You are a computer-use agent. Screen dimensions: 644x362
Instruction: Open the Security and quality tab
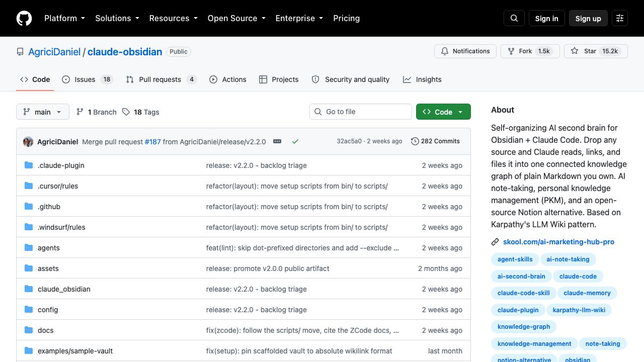(351, 79)
